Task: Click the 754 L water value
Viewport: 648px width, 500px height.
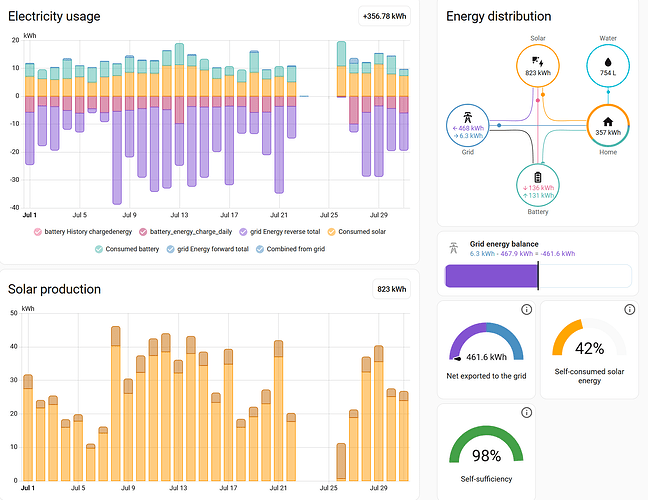Action: 608,73
